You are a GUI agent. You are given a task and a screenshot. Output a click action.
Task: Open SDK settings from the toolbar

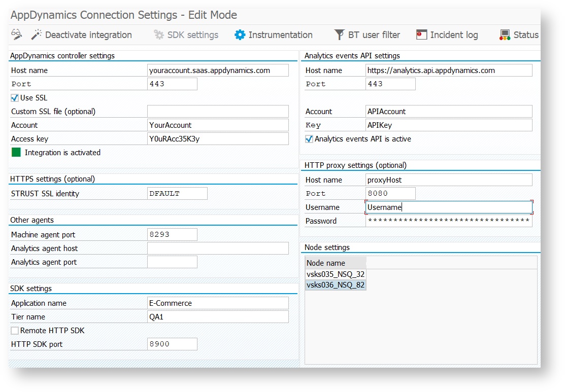193,35
